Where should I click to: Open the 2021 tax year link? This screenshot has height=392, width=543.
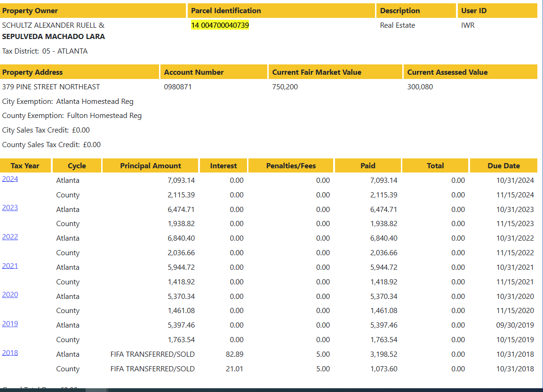pyautogui.click(x=10, y=266)
